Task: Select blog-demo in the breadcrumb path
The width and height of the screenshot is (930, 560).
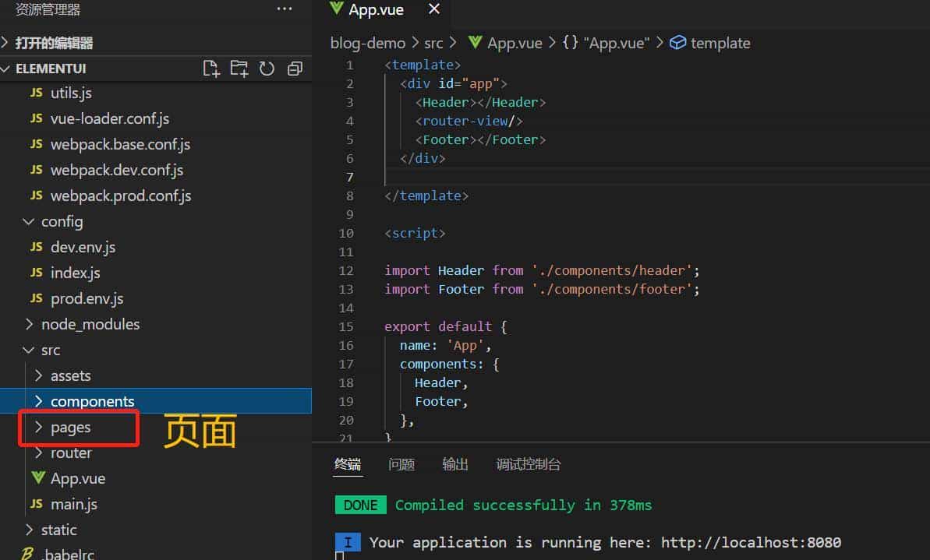Action: point(368,43)
